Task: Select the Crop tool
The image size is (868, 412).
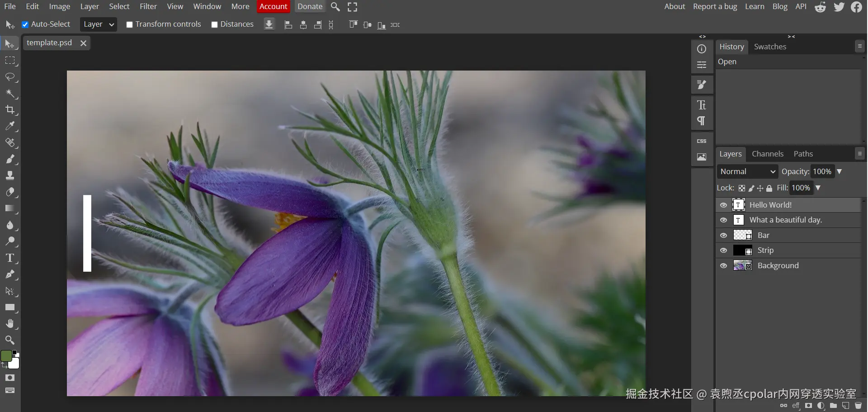Action: pyautogui.click(x=10, y=110)
